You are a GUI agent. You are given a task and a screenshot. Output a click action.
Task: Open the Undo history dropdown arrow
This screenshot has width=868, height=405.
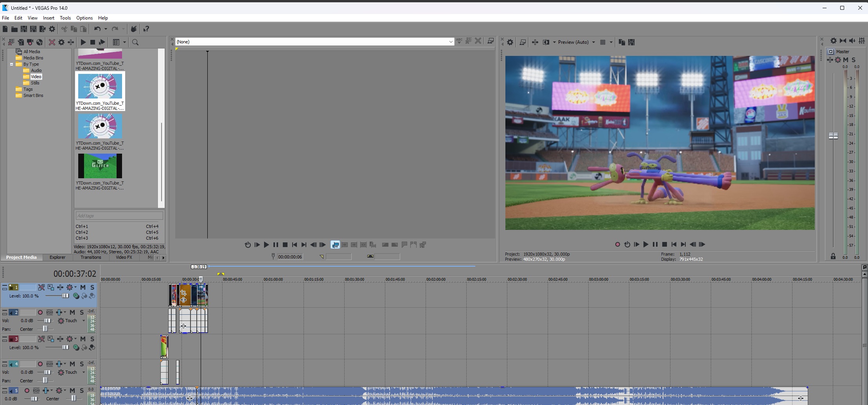(106, 29)
